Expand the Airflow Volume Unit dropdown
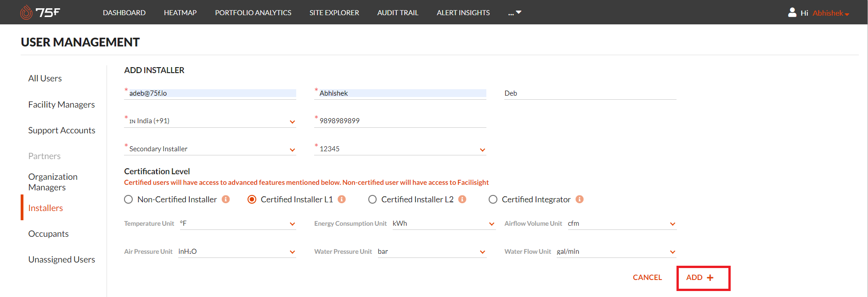Image resolution: width=868 pixels, height=297 pixels. 622,224
